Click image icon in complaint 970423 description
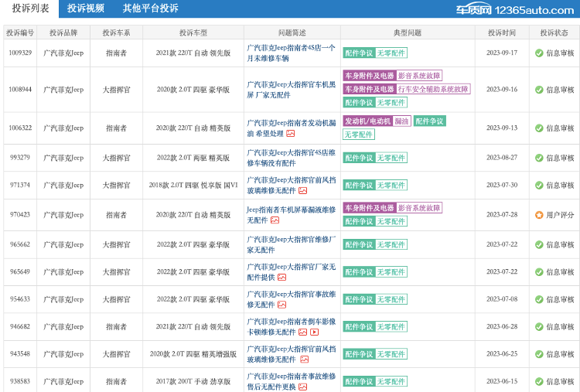580x392 pixels. 275,220
